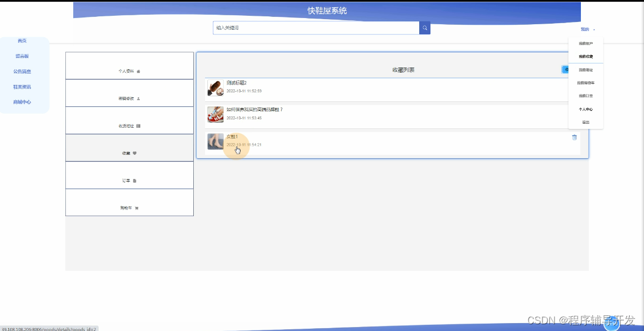Open the red sneaker article thumbnail

[x=216, y=115]
